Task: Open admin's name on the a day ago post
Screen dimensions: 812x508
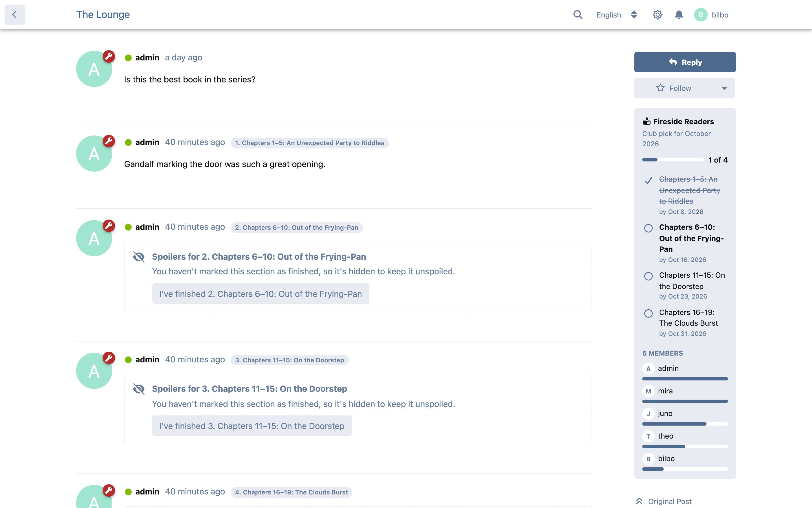Action: click(147, 58)
